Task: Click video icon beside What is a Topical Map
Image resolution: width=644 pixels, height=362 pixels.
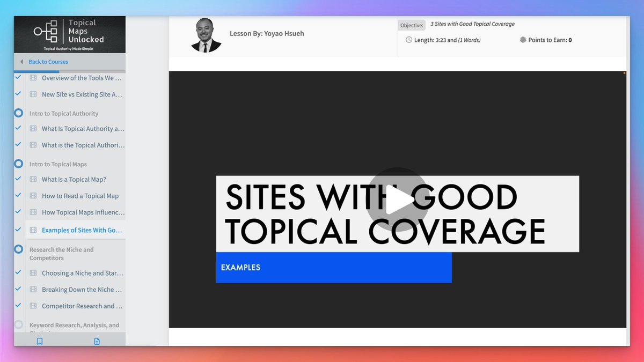Action: 33,180
